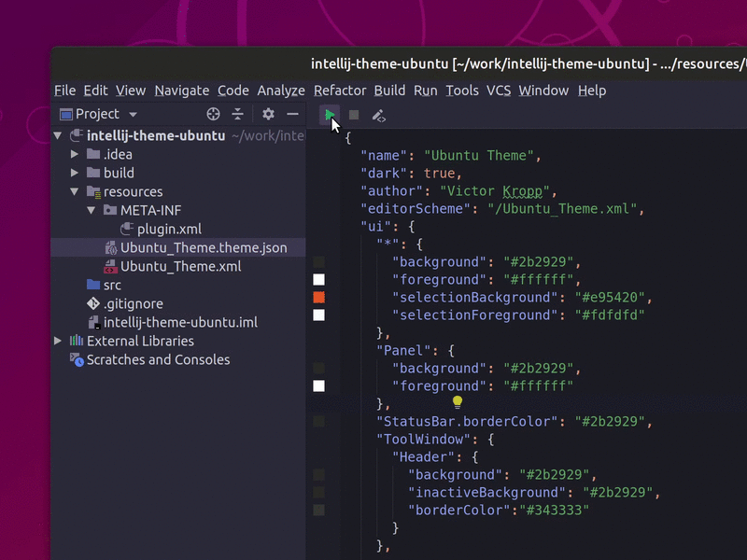Click the dark swatch beside StatusBar.borderColor
This screenshot has height=560, width=747.
pos(318,422)
